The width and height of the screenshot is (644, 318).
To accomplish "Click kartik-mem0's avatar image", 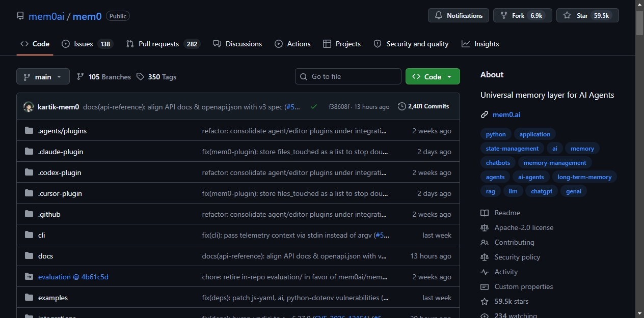I will [29, 107].
